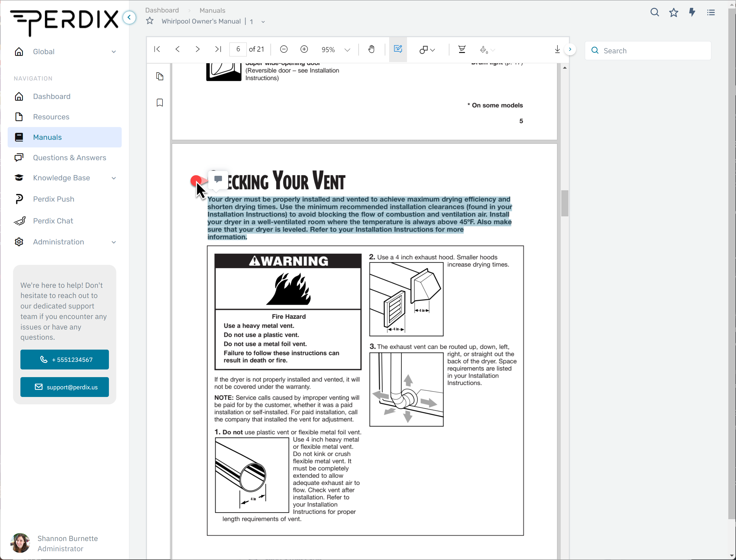Open the page thumbnails panel icon
This screenshot has height=560, width=736.
click(160, 76)
